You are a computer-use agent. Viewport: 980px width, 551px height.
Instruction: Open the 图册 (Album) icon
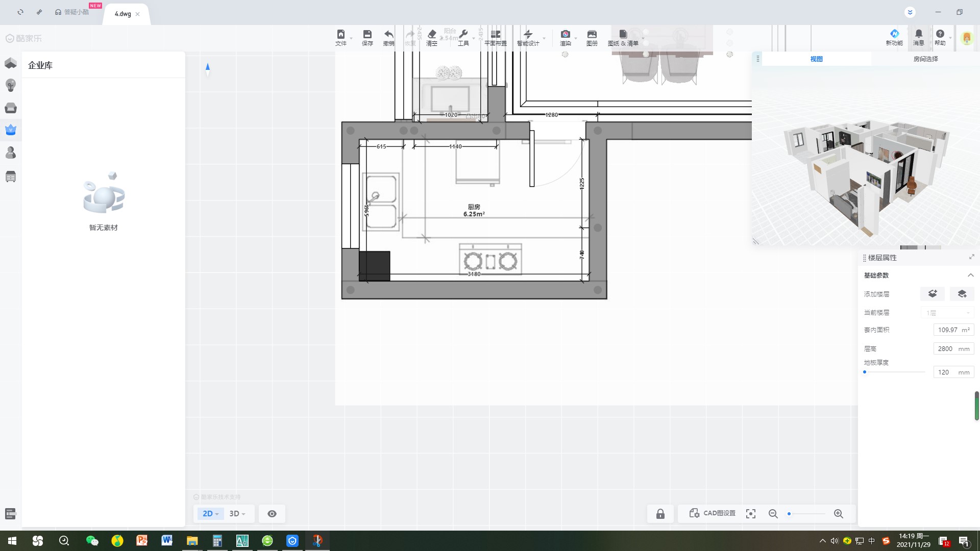click(592, 35)
